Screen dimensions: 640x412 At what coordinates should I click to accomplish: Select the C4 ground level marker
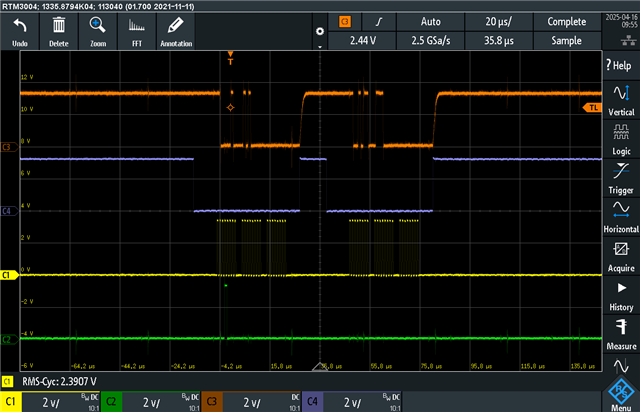coord(9,211)
